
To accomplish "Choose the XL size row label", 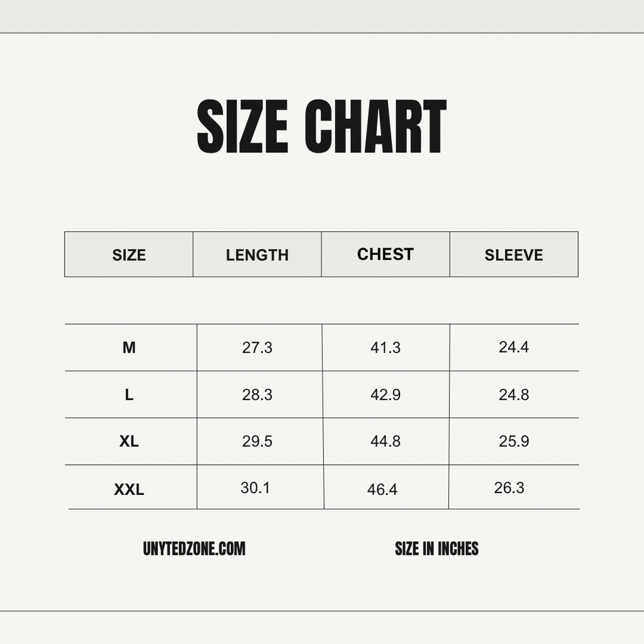I will tap(129, 441).
